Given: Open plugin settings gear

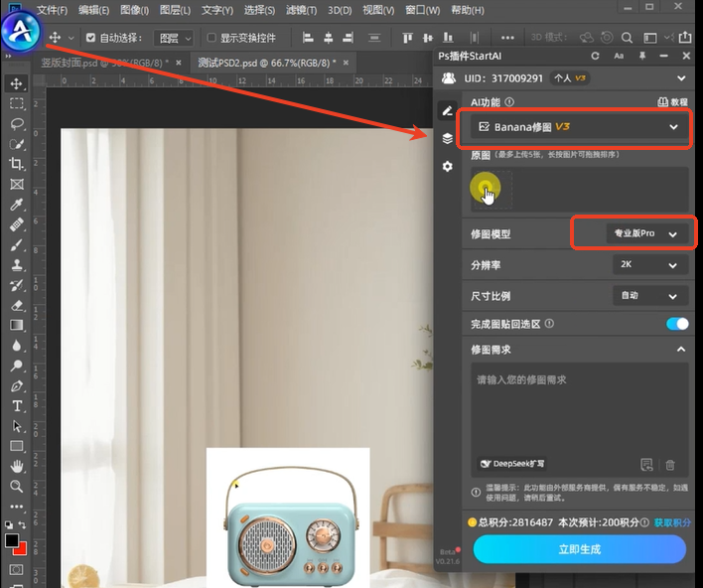Looking at the screenshot, I should [447, 167].
